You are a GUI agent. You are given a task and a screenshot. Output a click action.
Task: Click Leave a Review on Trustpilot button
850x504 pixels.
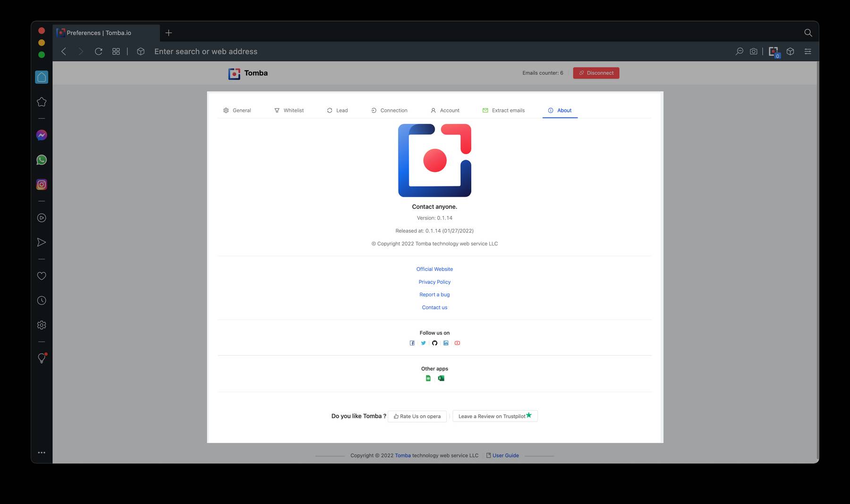point(495,416)
